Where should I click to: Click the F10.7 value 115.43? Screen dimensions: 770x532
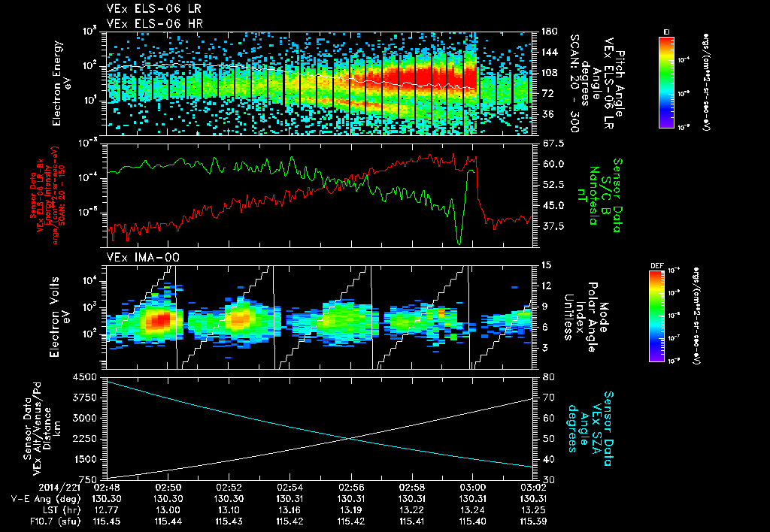(229, 521)
